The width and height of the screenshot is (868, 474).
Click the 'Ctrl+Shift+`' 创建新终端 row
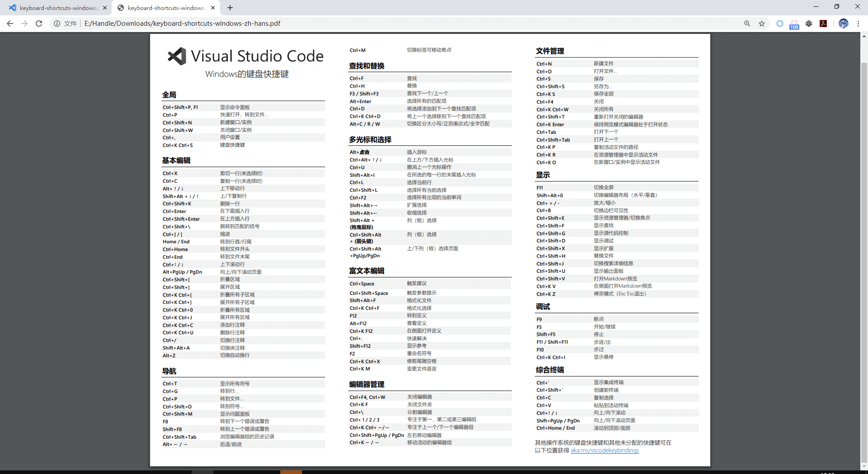tap(617, 390)
